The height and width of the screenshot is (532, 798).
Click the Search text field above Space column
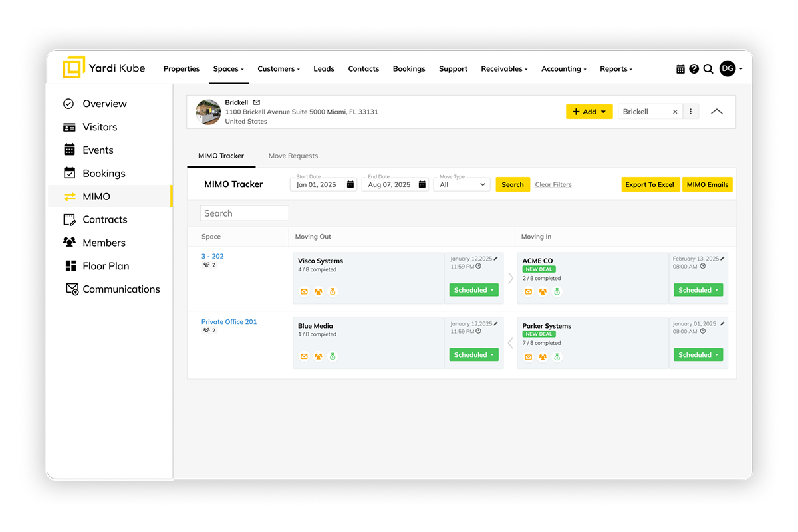click(244, 213)
